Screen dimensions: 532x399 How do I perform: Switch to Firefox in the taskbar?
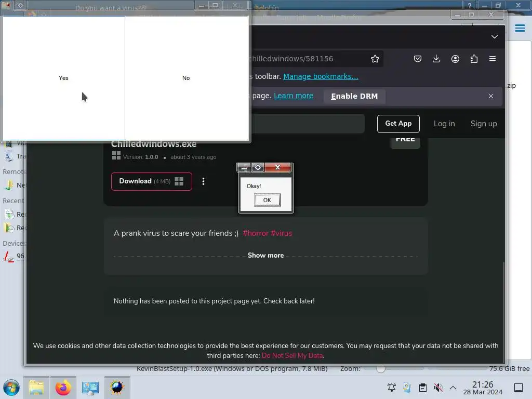(63, 388)
